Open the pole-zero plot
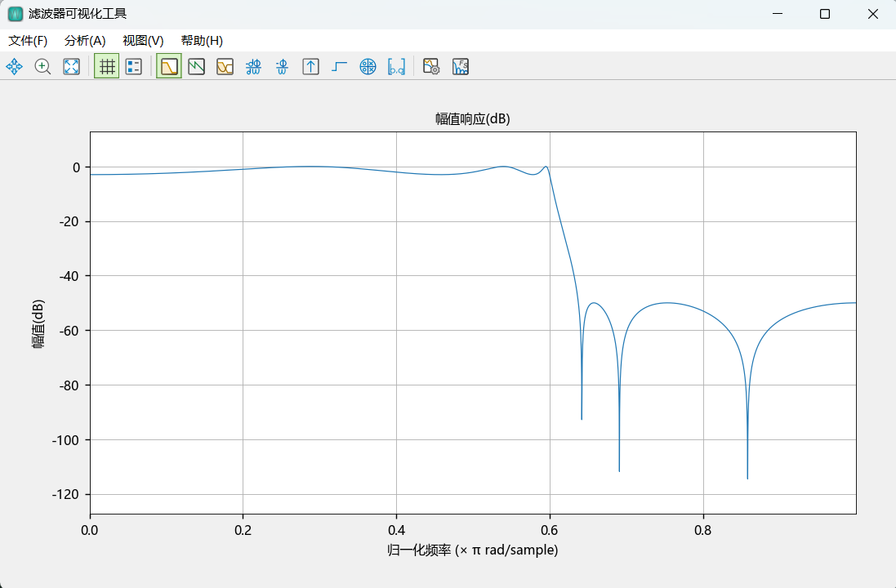 point(368,67)
